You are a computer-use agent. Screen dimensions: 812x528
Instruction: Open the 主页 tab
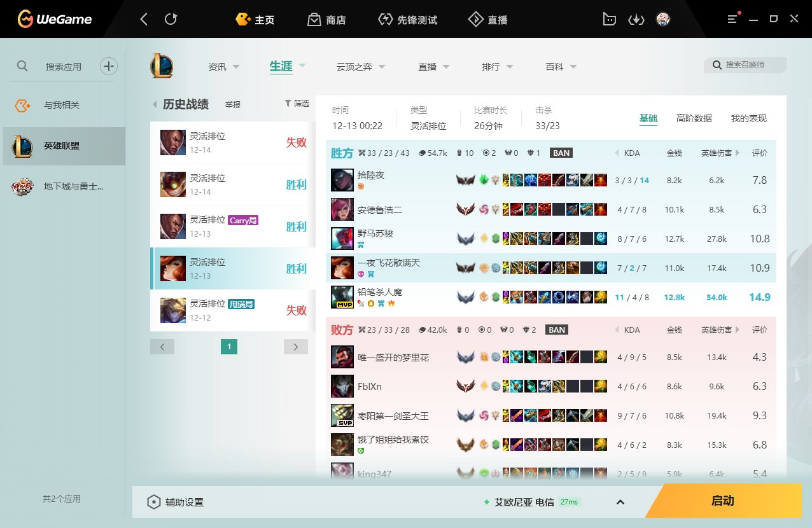[255, 19]
